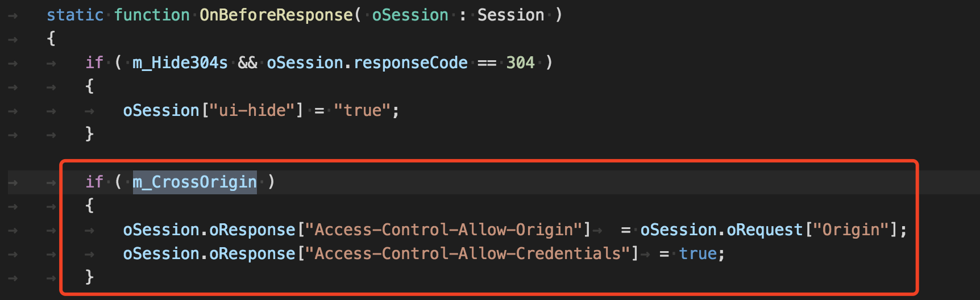Click the opening brace below the function signature
The height and width of the screenshot is (300, 980).
pos(51,39)
